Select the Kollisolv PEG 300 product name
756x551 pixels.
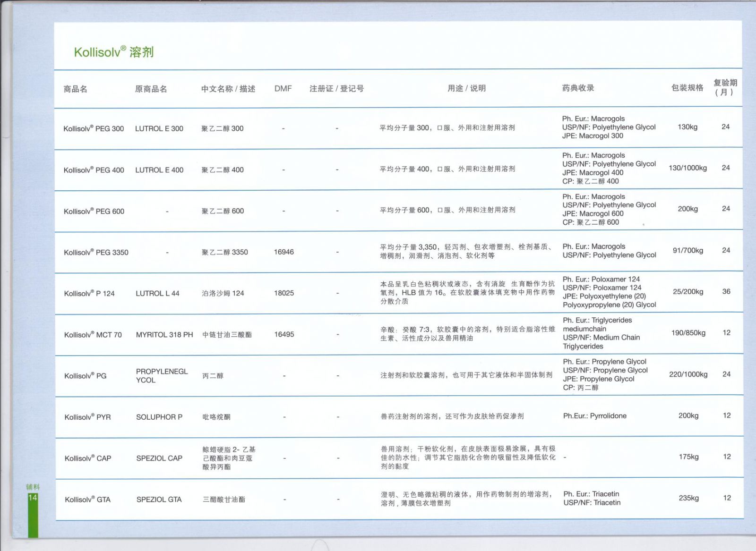coord(94,128)
